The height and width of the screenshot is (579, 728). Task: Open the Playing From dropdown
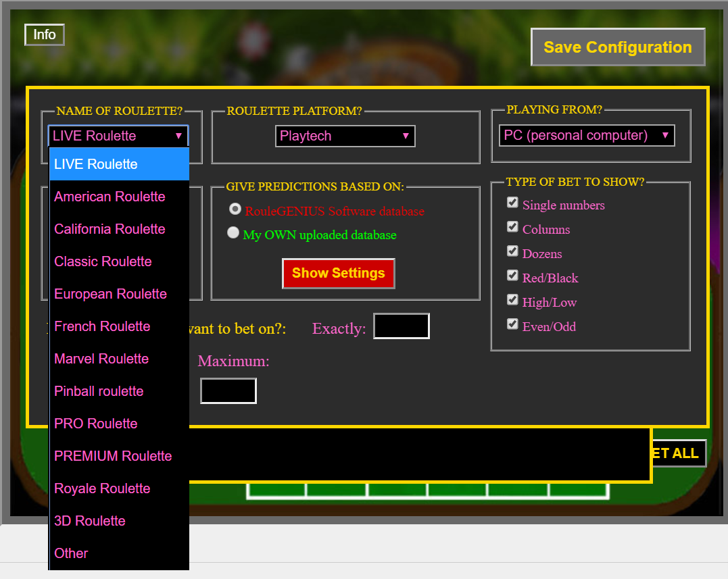[587, 135]
